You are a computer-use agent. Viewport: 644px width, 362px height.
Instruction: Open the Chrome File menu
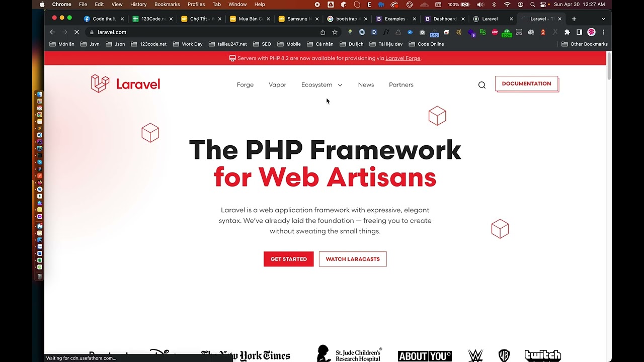pos(83,5)
